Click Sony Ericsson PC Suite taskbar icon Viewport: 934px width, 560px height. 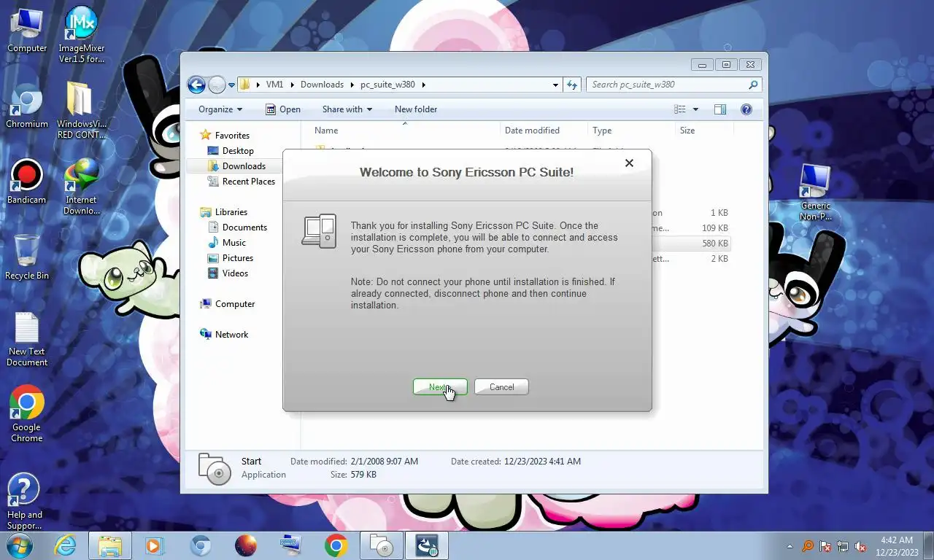[x=427, y=545]
